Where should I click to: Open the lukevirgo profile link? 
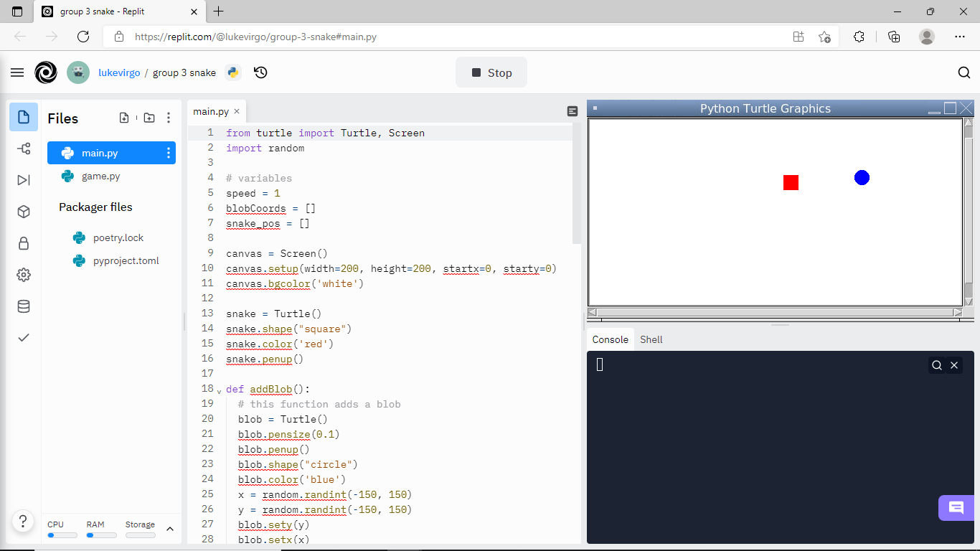119,72
